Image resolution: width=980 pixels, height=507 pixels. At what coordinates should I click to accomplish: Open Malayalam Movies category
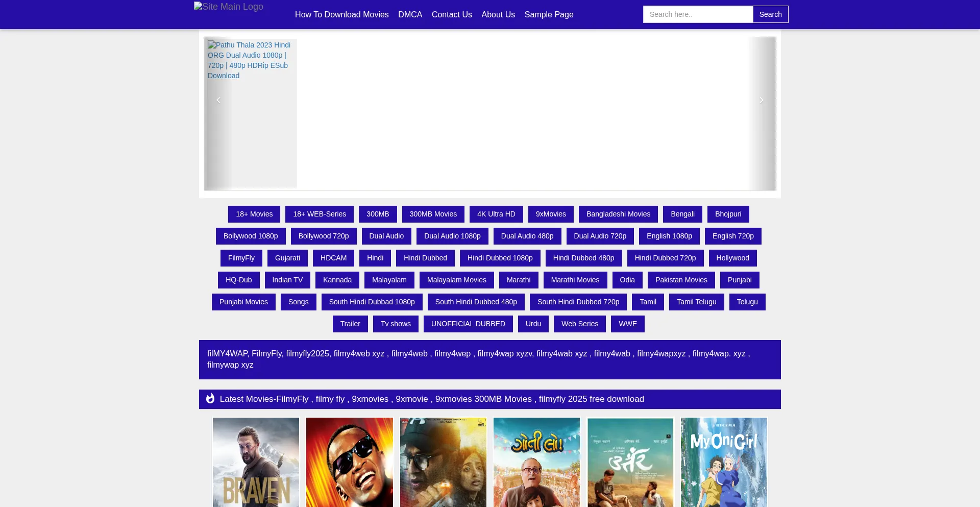457,280
